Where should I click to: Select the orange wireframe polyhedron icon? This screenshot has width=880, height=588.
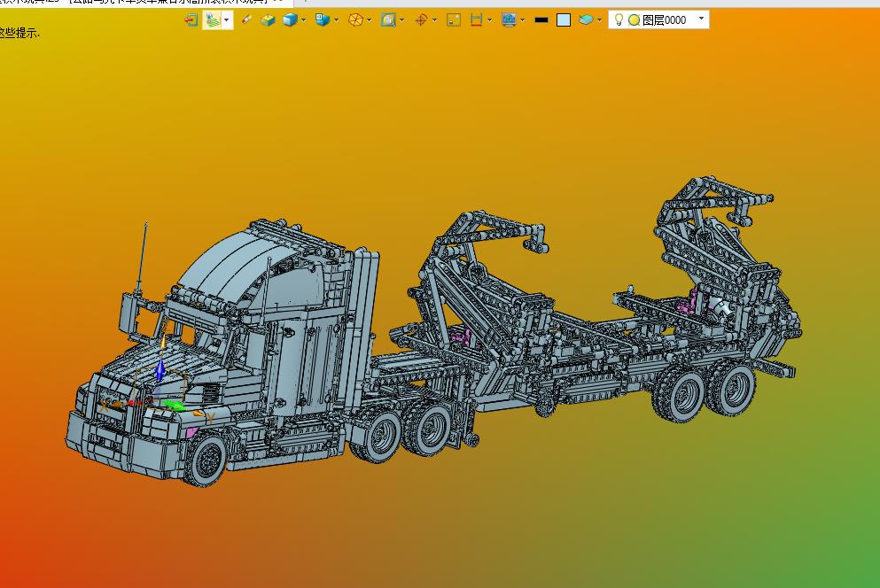point(355,20)
